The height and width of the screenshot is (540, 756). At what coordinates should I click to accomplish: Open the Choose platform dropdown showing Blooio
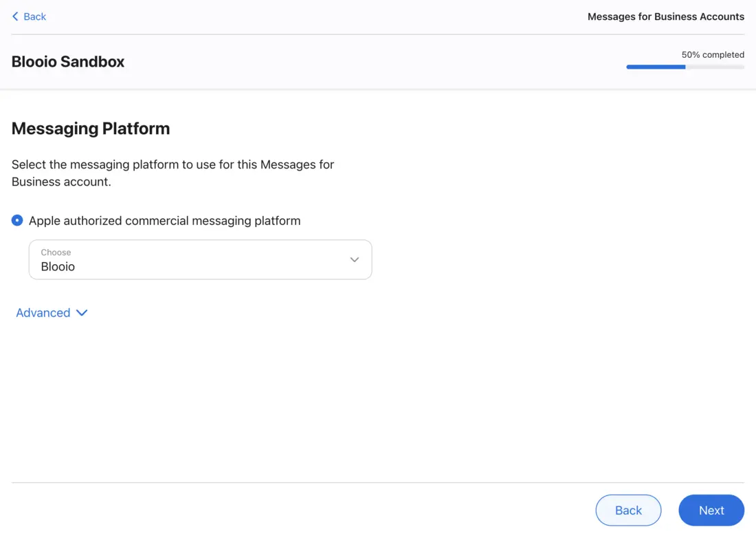pos(200,259)
